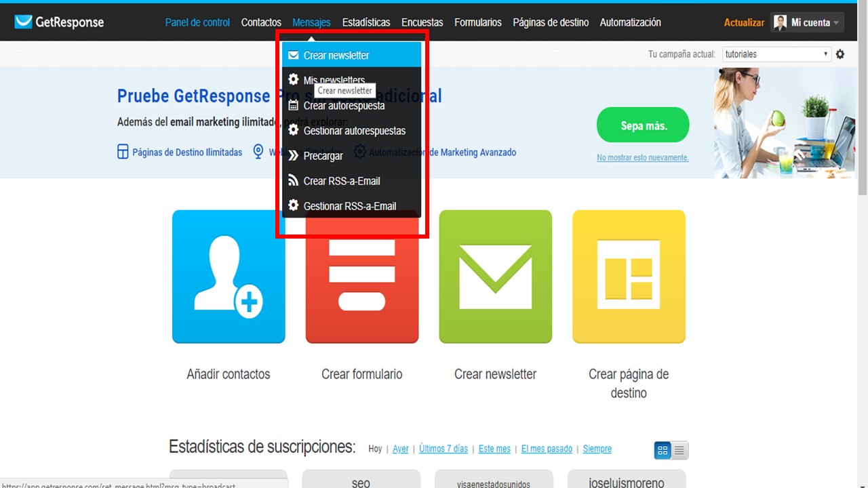Filter statistics by Este mes
Image resolution: width=868 pixels, height=488 pixels.
(494, 449)
